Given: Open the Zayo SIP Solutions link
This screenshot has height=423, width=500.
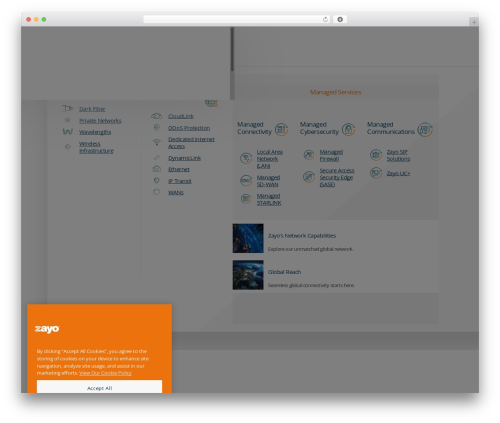Looking at the screenshot, I should click(398, 155).
